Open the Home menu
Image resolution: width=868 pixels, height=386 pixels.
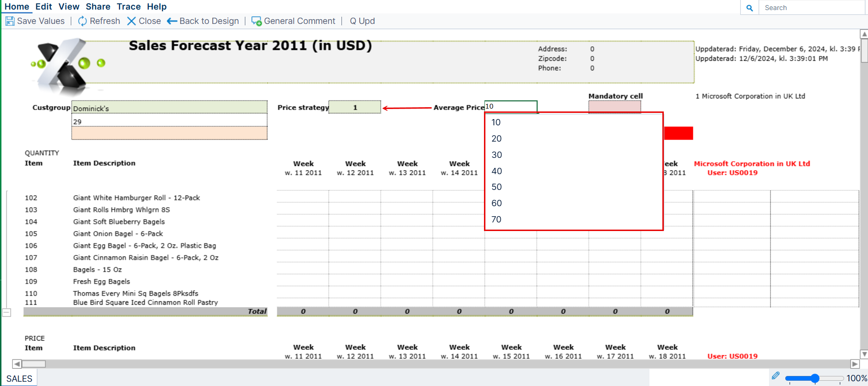coord(17,7)
